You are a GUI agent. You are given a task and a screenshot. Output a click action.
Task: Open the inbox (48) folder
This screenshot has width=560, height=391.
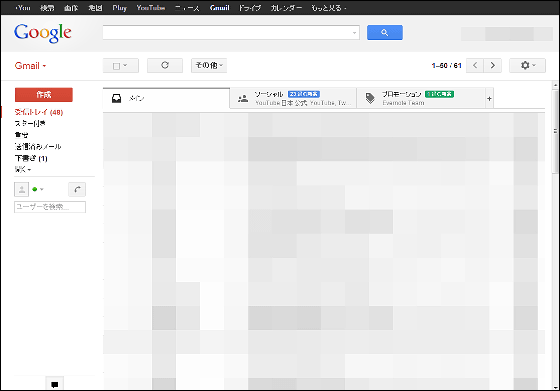[39, 112]
